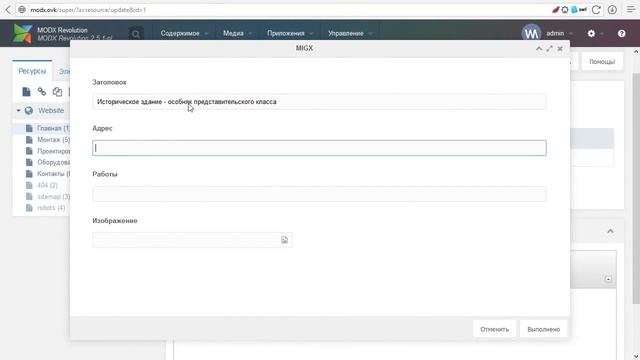Viewport: 640px width, 360px height.
Task: Open the image browser icon in Изображение field
Action: click(x=284, y=240)
